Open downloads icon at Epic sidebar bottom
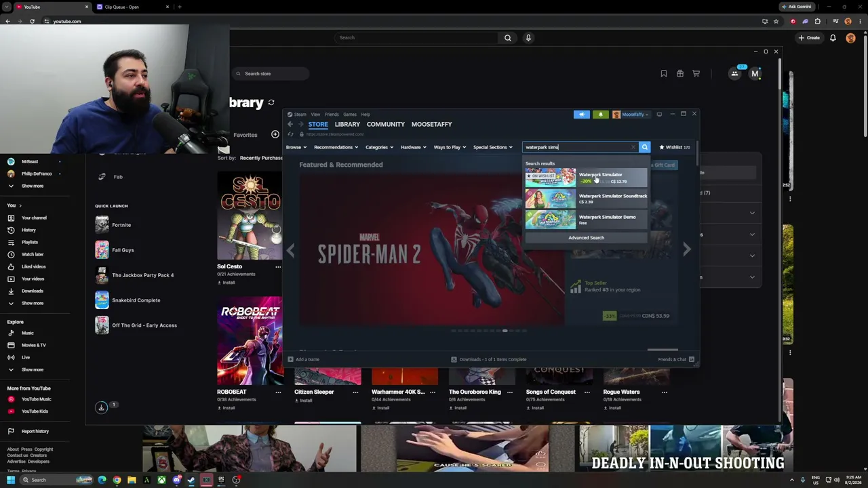 pos(101,407)
